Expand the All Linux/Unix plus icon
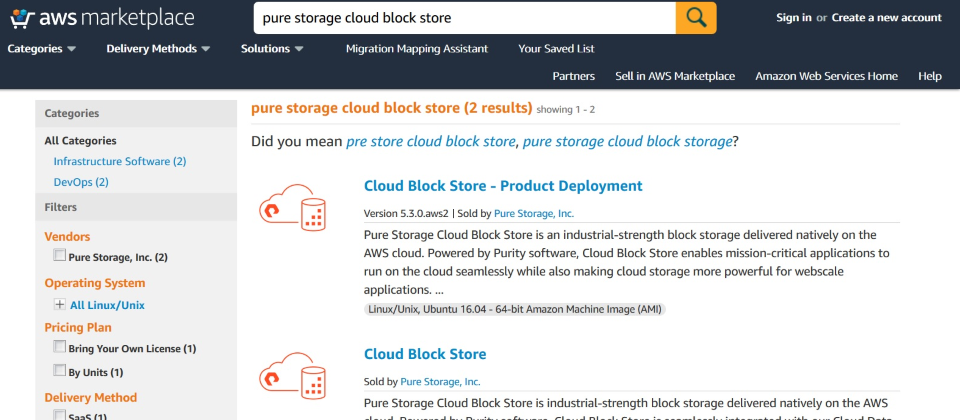 [59, 305]
